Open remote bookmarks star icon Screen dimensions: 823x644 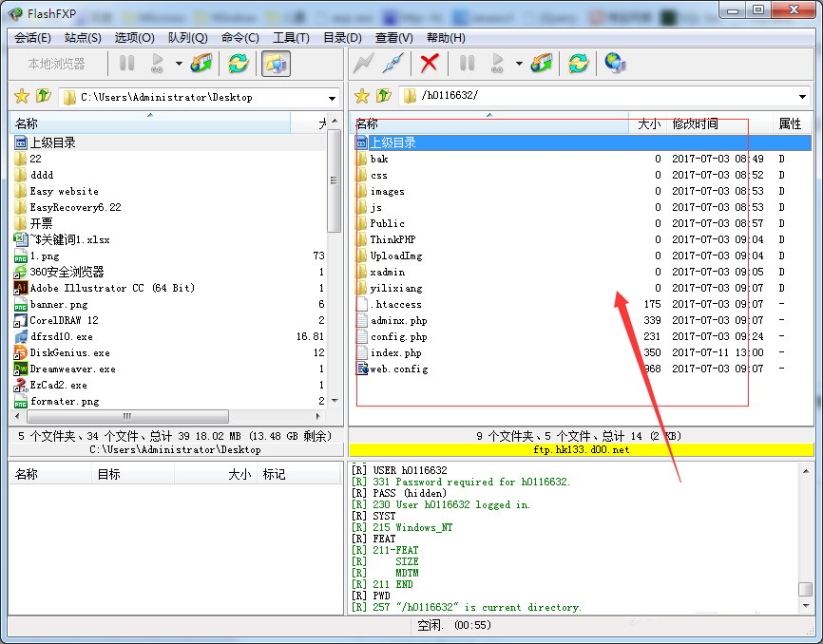pos(361,96)
